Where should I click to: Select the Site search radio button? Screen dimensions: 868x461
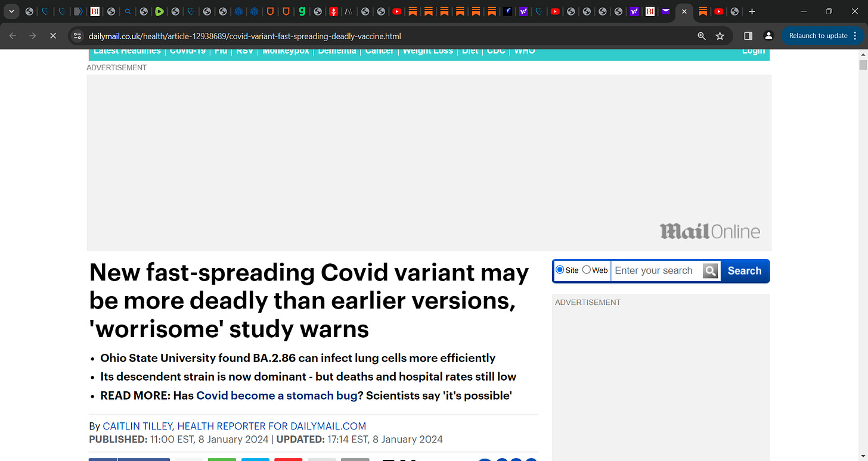[x=560, y=270]
